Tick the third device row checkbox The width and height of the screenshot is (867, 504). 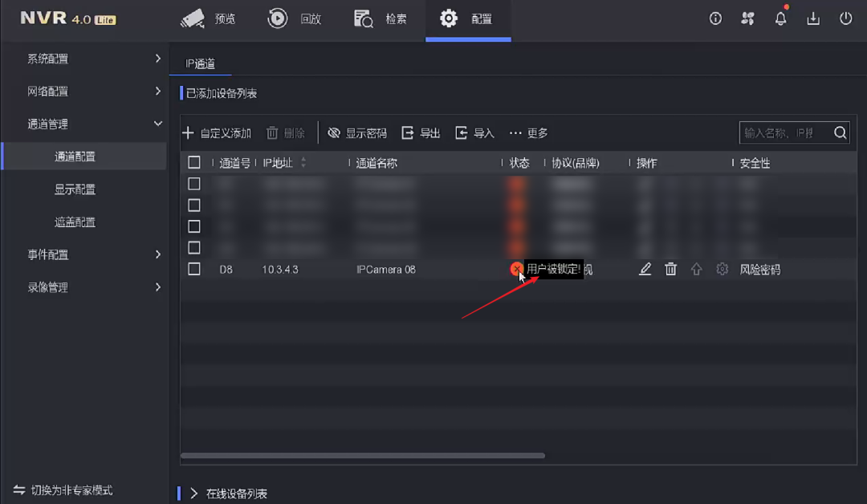tap(194, 226)
